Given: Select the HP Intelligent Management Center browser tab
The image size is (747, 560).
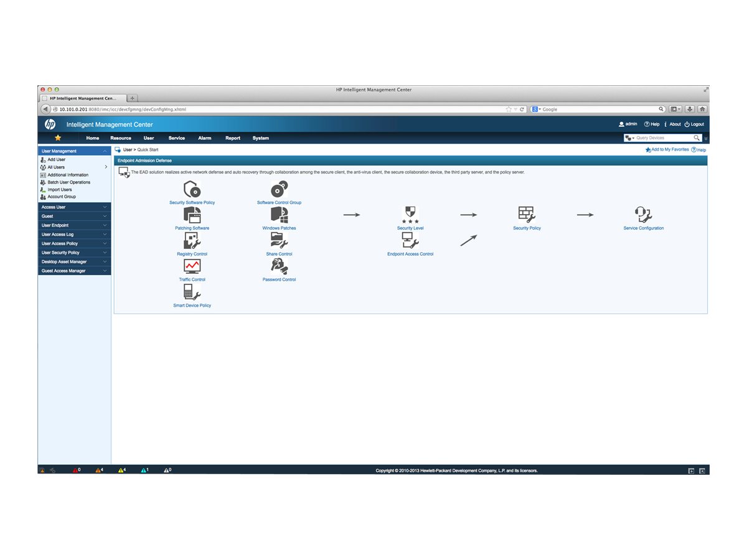Looking at the screenshot, I should 82,98.
